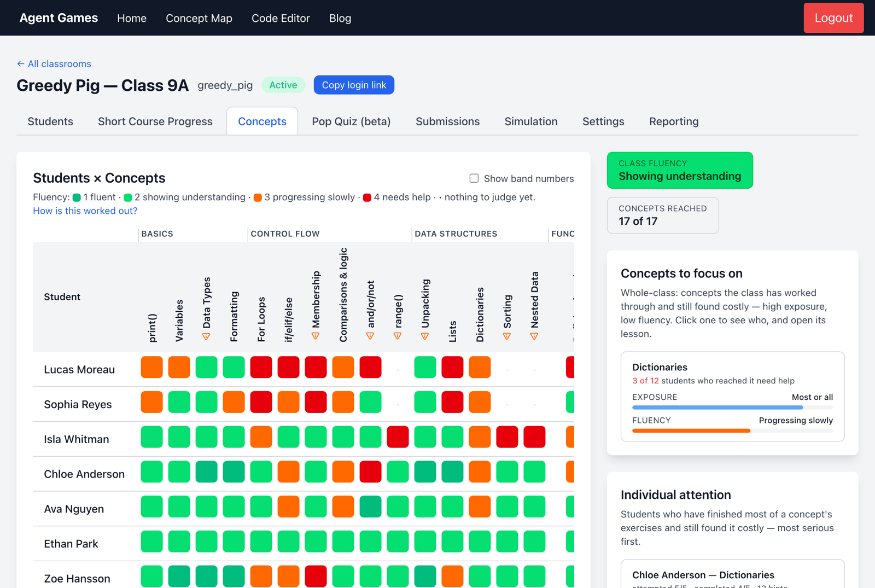The width and height of the screenshot is (875, 588).
Task: Open Concept Map in the navigation bar
Action: click(x=199, y=18)
